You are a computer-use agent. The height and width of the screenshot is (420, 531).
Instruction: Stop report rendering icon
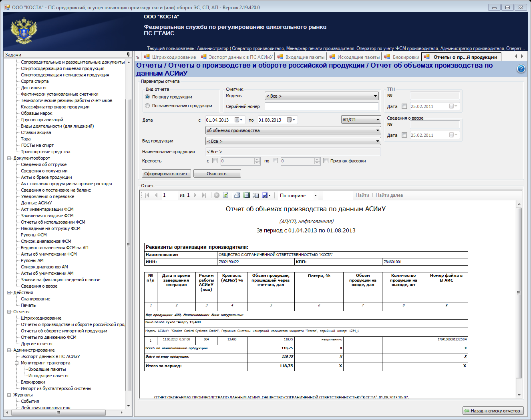click(217, 195)
